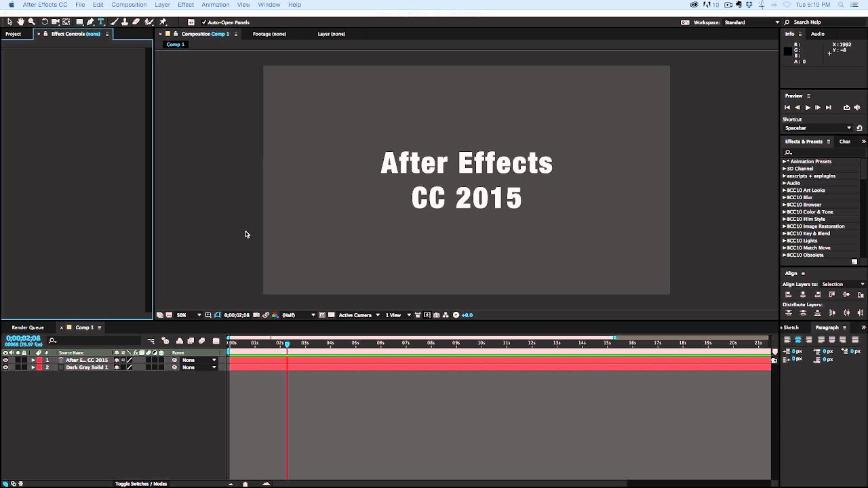
Task: Click the red label color of layer 1
Action: click(39, 360)
